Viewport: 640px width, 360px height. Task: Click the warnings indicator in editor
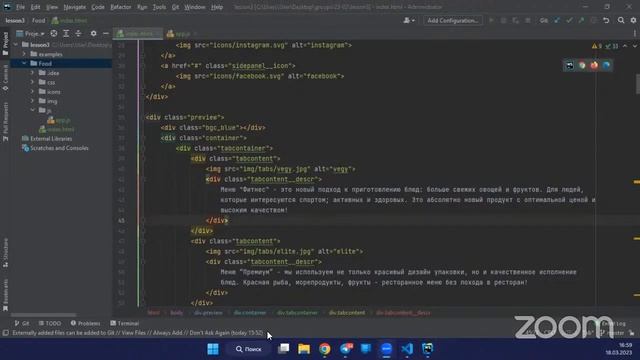597,46
